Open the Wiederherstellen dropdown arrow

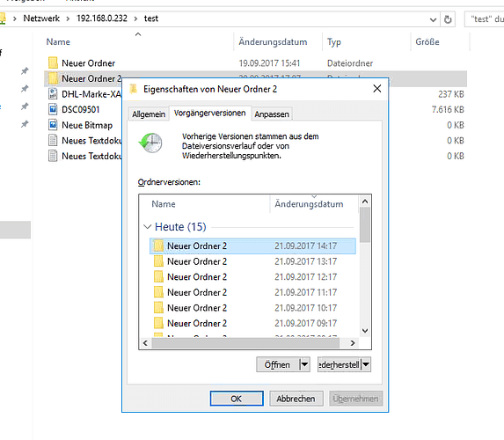coord(366,364)
